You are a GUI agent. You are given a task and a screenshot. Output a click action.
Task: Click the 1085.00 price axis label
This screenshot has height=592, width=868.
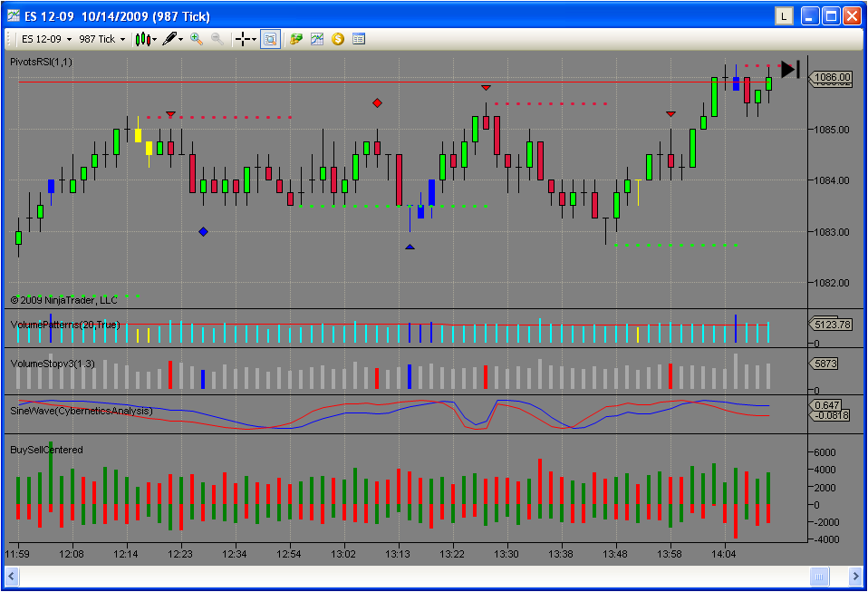(831, 130)
